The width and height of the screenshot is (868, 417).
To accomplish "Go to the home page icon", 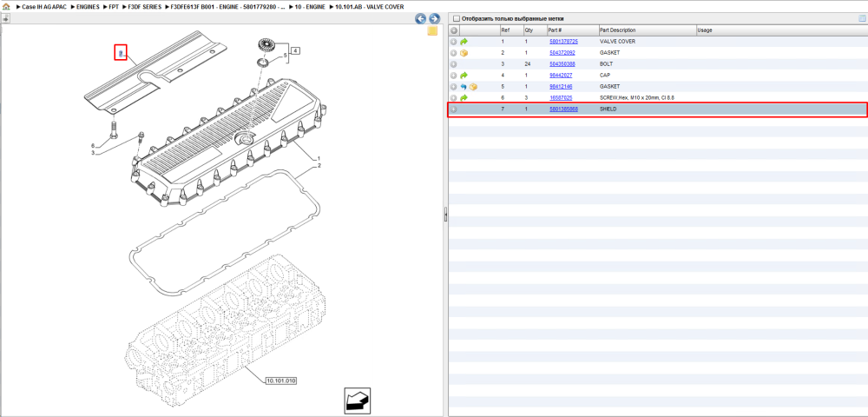I will pos(6,7).
